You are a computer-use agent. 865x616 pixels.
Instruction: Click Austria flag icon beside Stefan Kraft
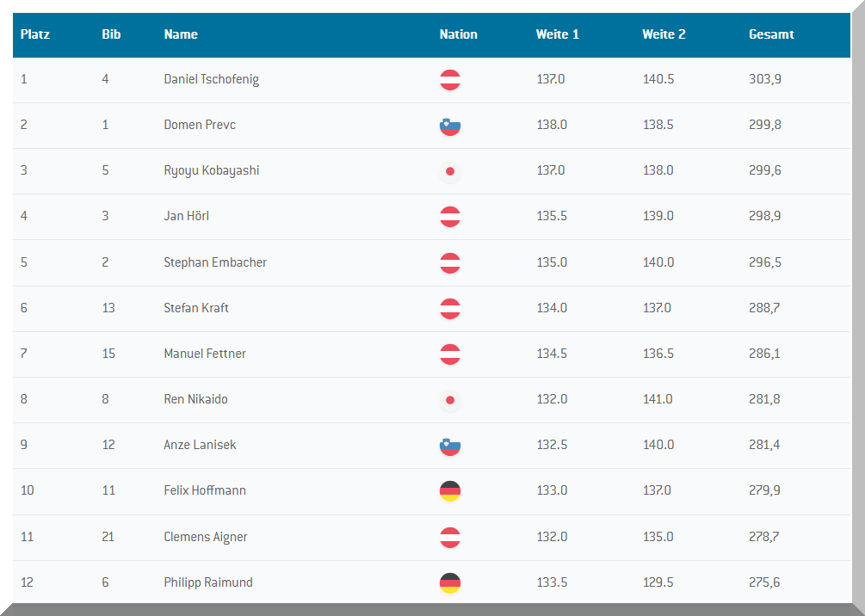pos(449,309)
